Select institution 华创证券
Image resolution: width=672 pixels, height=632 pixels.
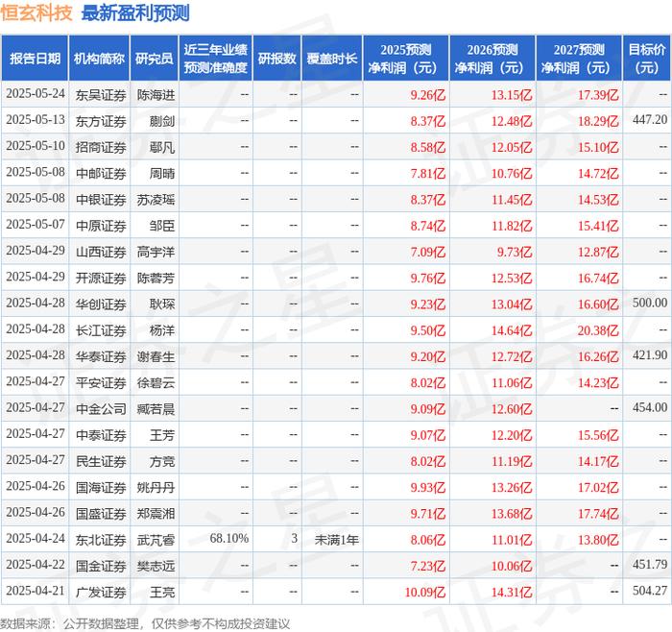pos(101,304)
